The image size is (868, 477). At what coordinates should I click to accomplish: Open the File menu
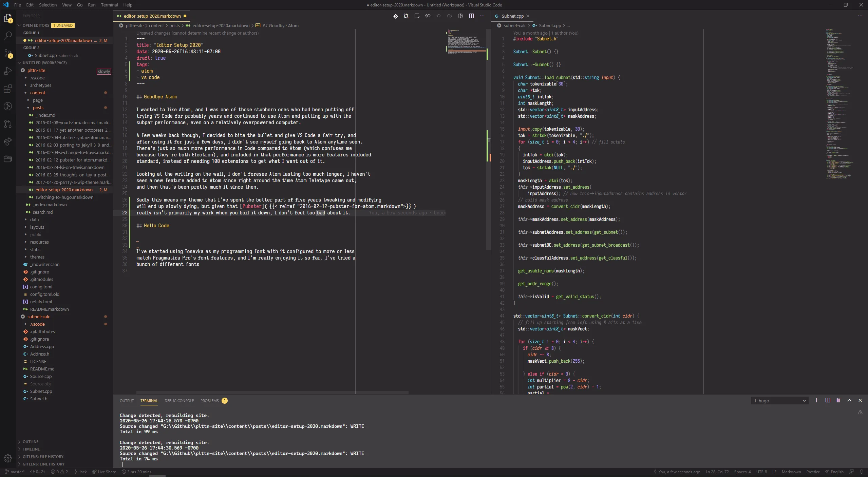click(18, 5)
